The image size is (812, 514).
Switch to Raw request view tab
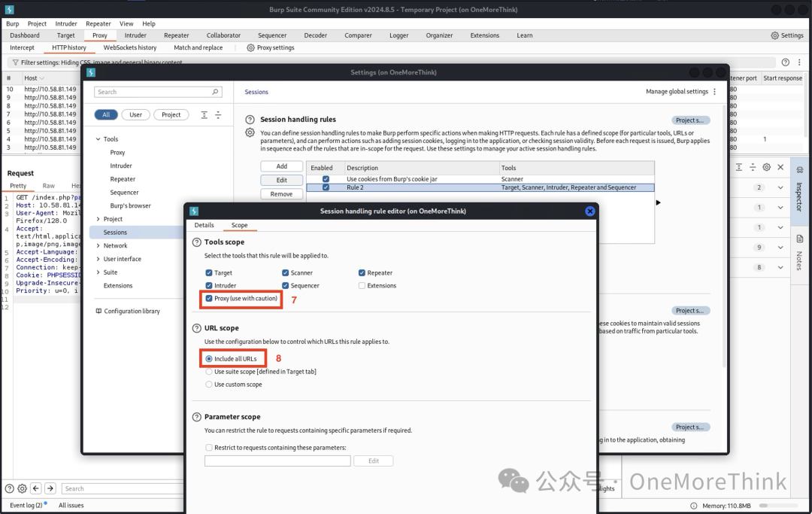(49, 185)
